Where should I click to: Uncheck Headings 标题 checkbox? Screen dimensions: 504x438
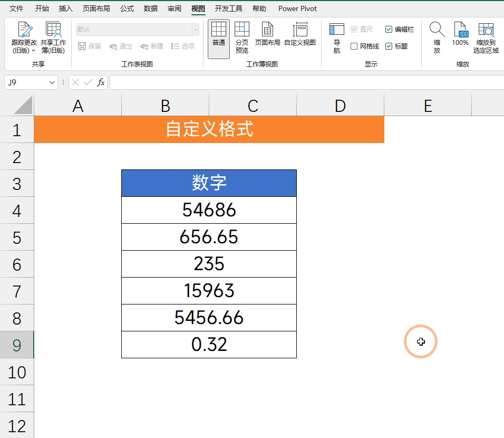tap(389, 46)
